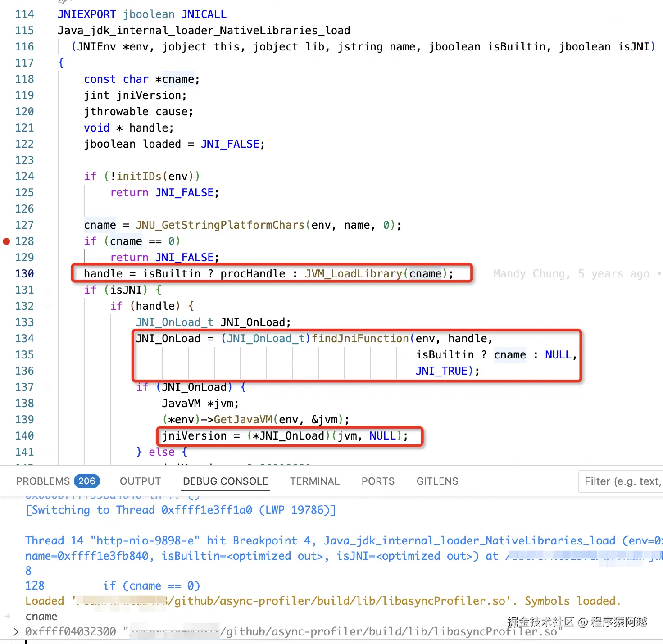The height and width of the screenshot is (644, 663).
Task: Click 'else' keyword on line 141
Action: pos(162,452)
